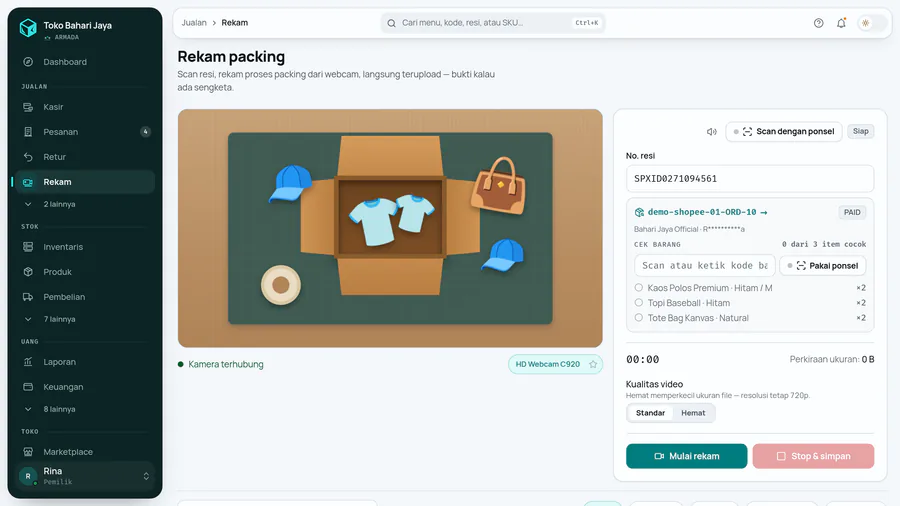Image resolution: width=900 pixels, height=506 pixels.
Task: Select the Rekam sidebar item
Action: (84, 182)
